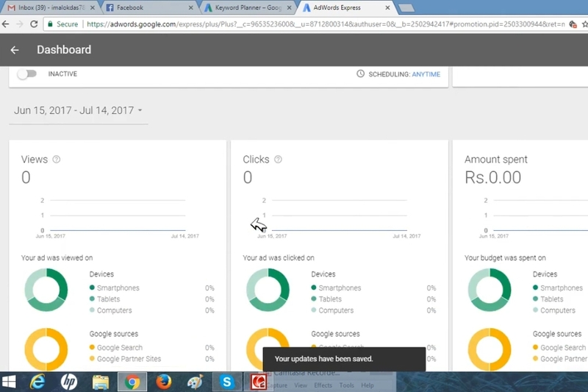Viewport: 588px width, 392px height.
Task: Switch to the Inbox Gmail tab
Action: point(51,7)
